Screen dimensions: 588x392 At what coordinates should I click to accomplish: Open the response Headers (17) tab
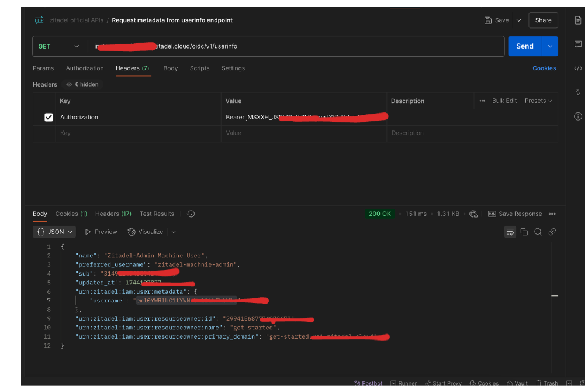tap(113, 214)
